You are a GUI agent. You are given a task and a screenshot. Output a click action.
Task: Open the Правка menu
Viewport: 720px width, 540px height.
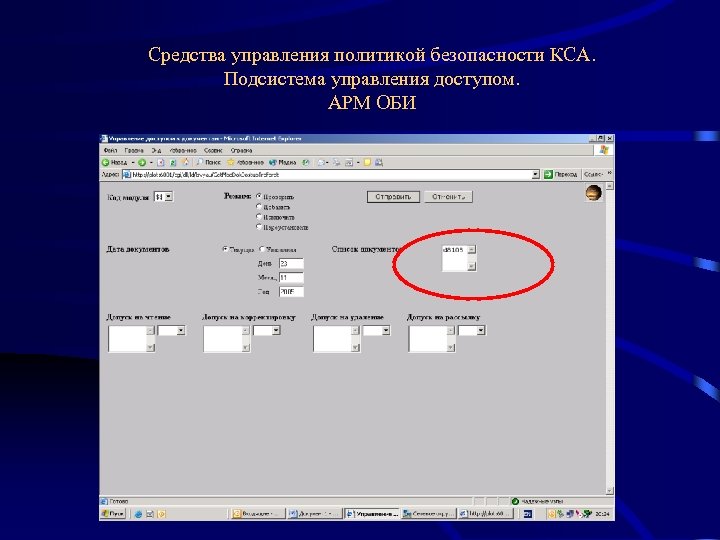[x=134, y=150]
